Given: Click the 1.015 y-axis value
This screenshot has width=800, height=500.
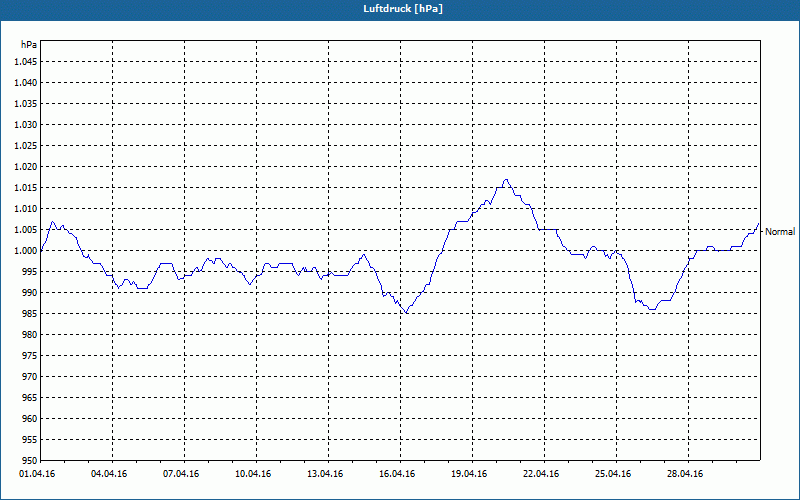Looking at the screenshot, I should (26, 188).
